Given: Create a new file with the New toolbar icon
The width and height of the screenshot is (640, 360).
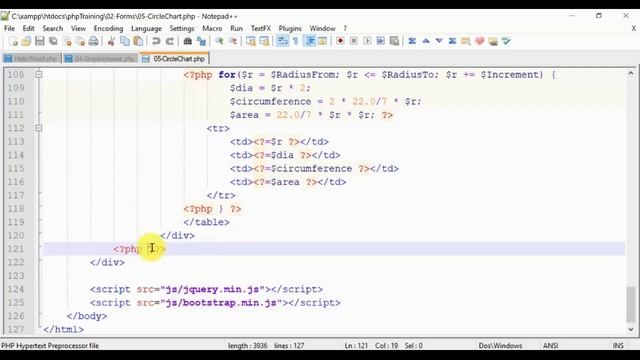Looking at the screenshot, I should pos(13,41).
